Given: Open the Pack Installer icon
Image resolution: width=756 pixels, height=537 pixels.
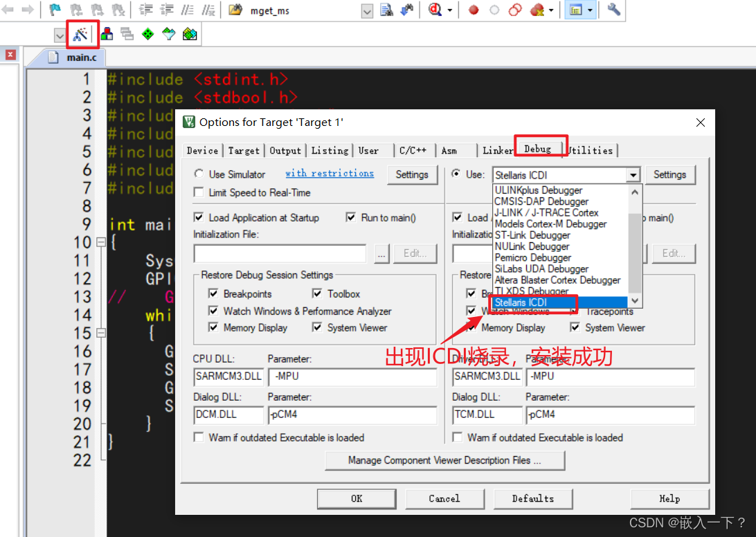Looking at the screenshot, I should tap(190, 34).
